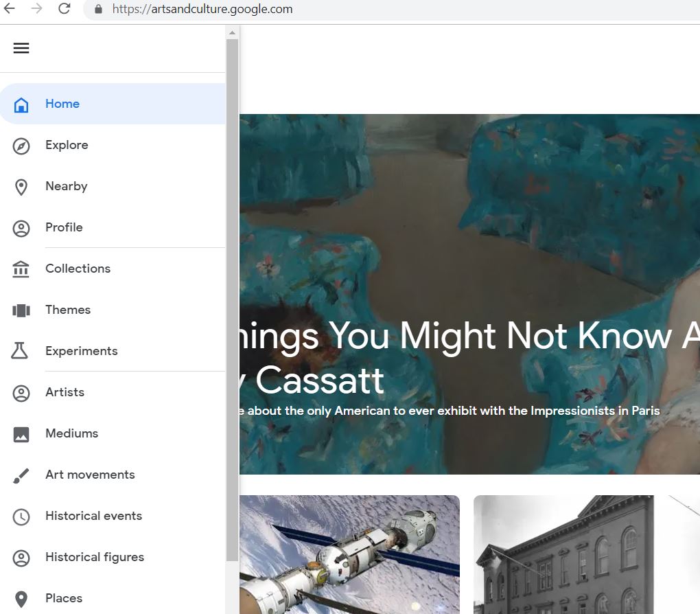Reload the page with the refresh button
700x614 pixels.
point(65,9)
